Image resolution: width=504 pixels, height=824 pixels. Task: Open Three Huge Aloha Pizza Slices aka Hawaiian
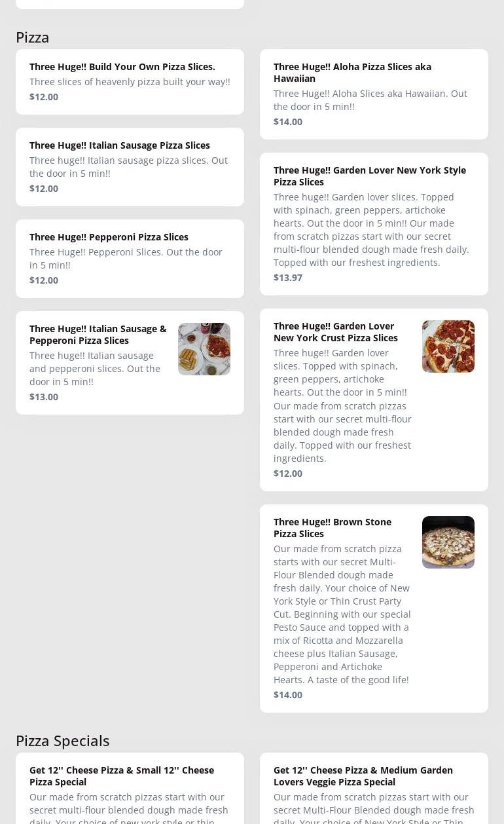[x=352, y=72]
